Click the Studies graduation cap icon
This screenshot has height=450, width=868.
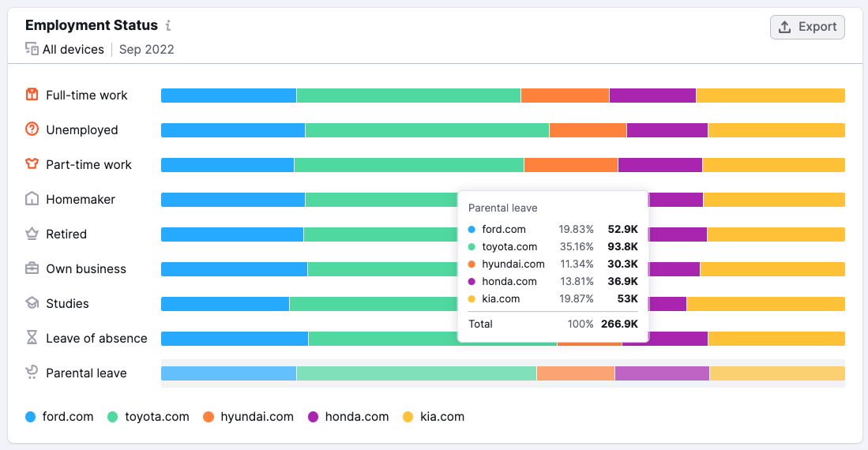coord(32,303)
